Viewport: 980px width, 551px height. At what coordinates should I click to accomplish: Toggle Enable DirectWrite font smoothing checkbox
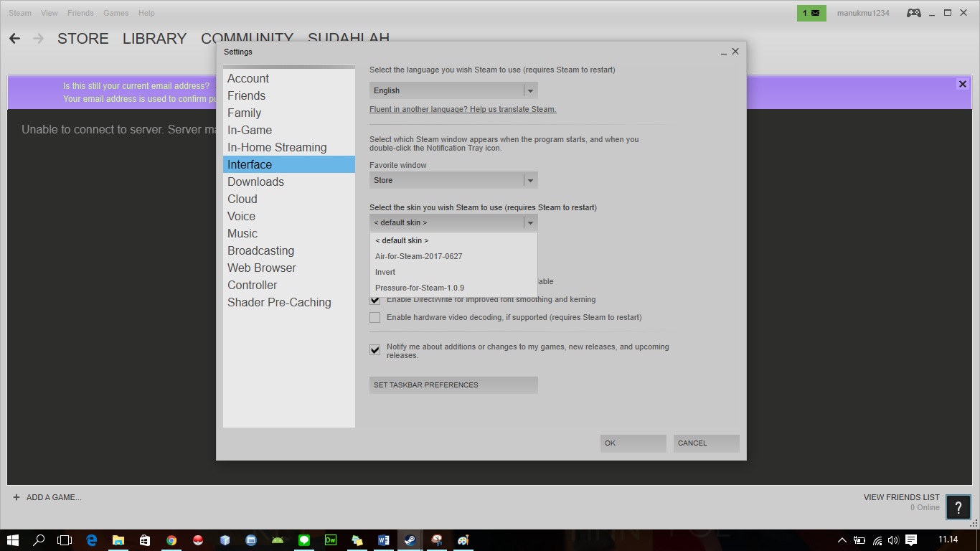374,300
